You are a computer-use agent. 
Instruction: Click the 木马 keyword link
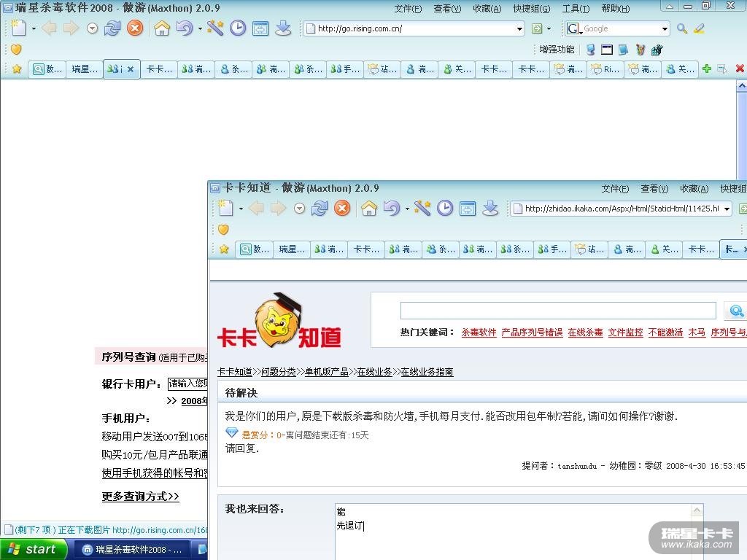point(697,332)
